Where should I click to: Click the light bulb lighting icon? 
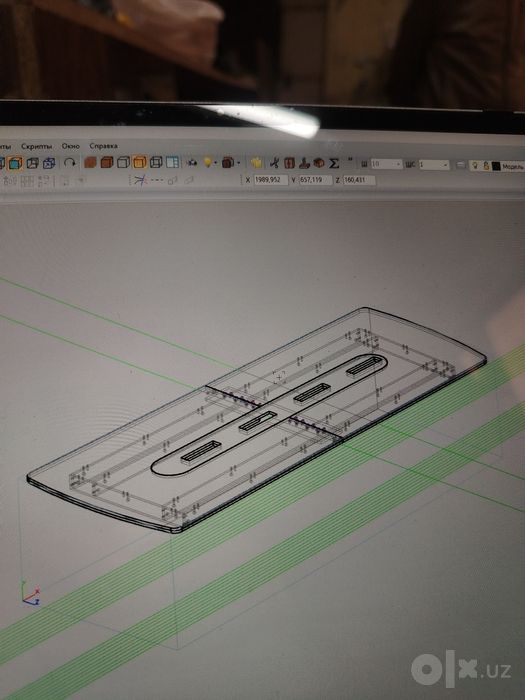point(208,162)
